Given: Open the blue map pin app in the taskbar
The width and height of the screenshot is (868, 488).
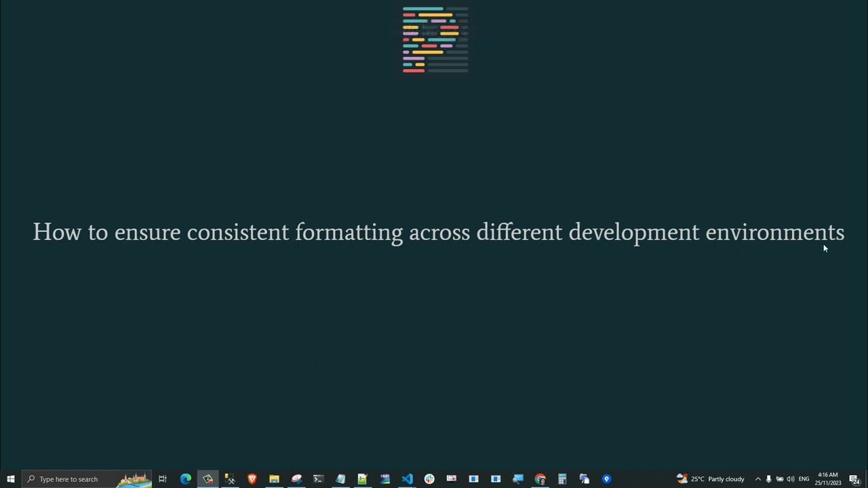Looking at the screenshot, I should [x=606, y=479].
